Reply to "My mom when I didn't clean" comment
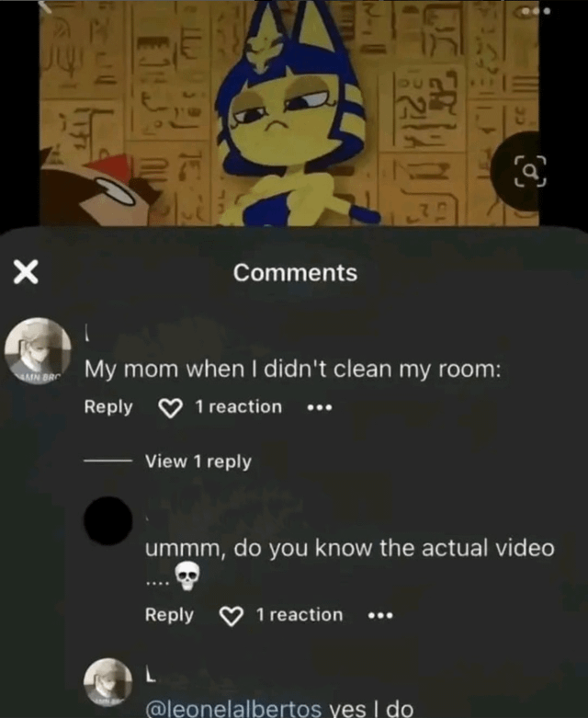 [108, 407]
